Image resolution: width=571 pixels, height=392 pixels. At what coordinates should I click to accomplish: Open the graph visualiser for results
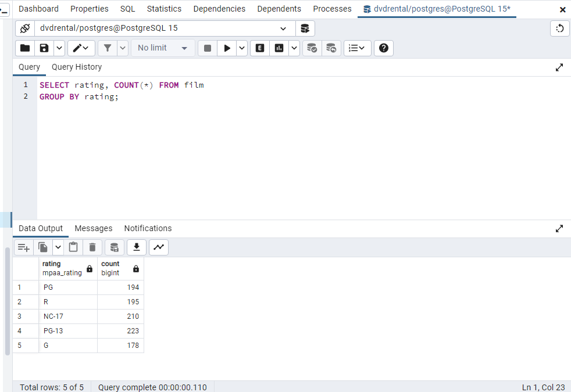coord(158,247)
